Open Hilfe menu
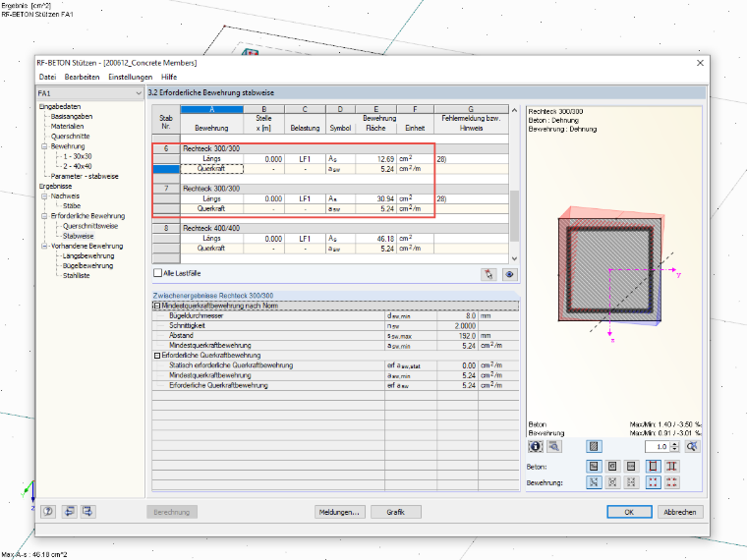The width and height of the screenshot is (747, 560). tap(169, 77)
